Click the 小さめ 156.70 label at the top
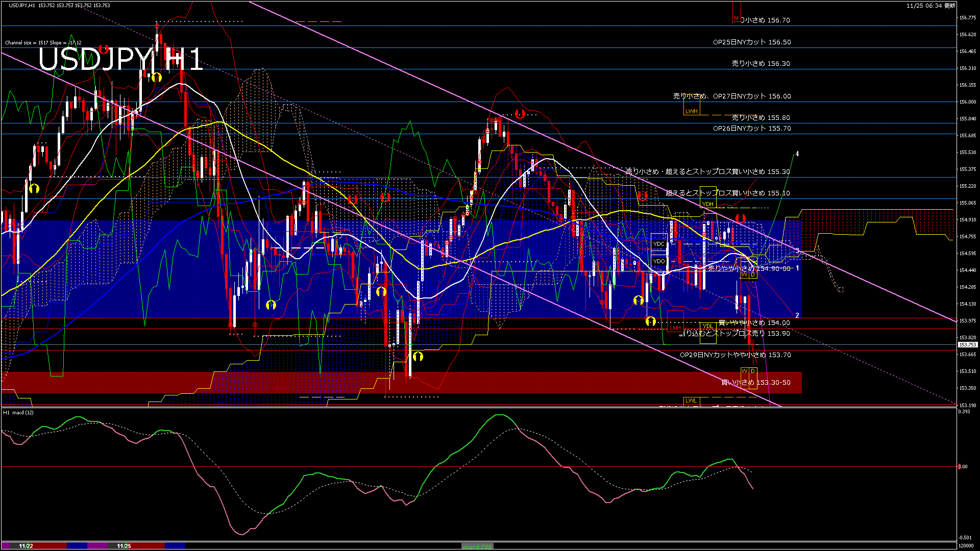 (x=765, y=20)
